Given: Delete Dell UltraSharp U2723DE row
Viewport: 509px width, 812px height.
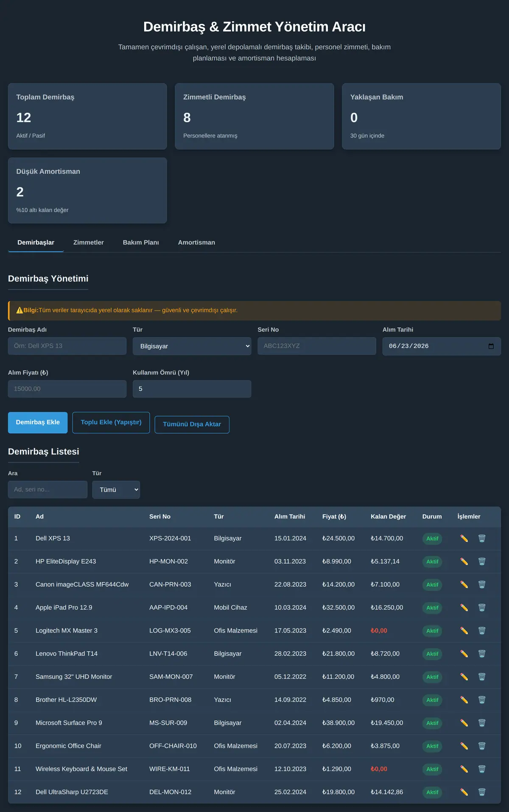Looking at the screenshot, I should tap(482, 792).
